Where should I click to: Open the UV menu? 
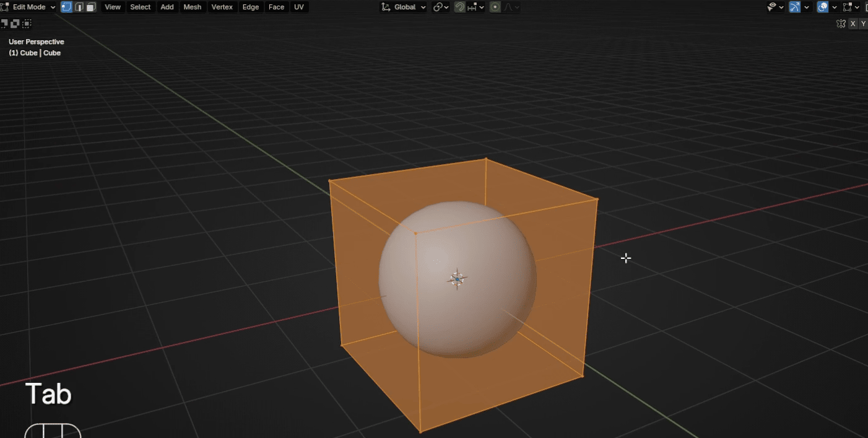(x=299, y=7)
